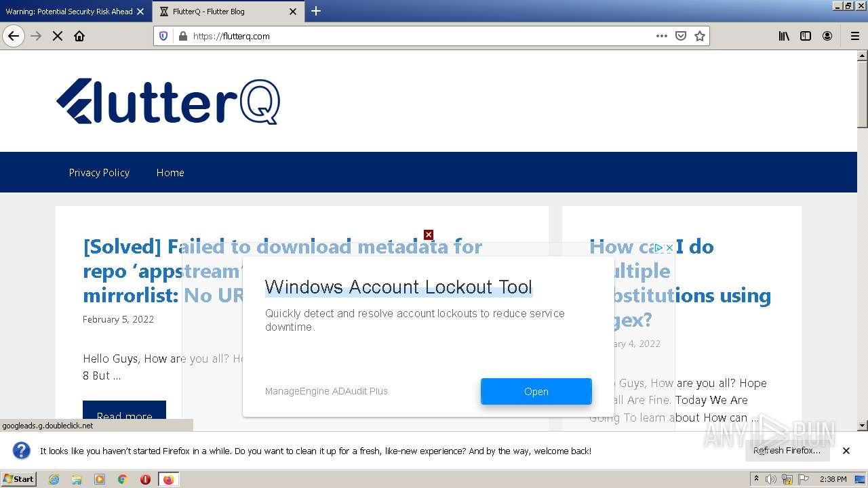The height and width of the screenshot is (488, 868).
Task: Open a new tab with plus
Action: coord(316,11)
